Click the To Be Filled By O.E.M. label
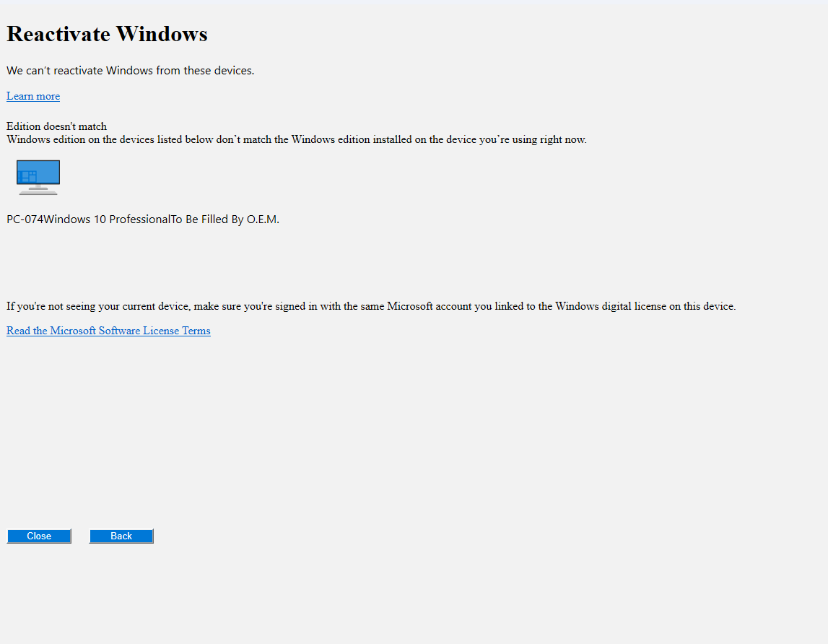Viewport: 828px width, 644px height. (x=223, y=219)
